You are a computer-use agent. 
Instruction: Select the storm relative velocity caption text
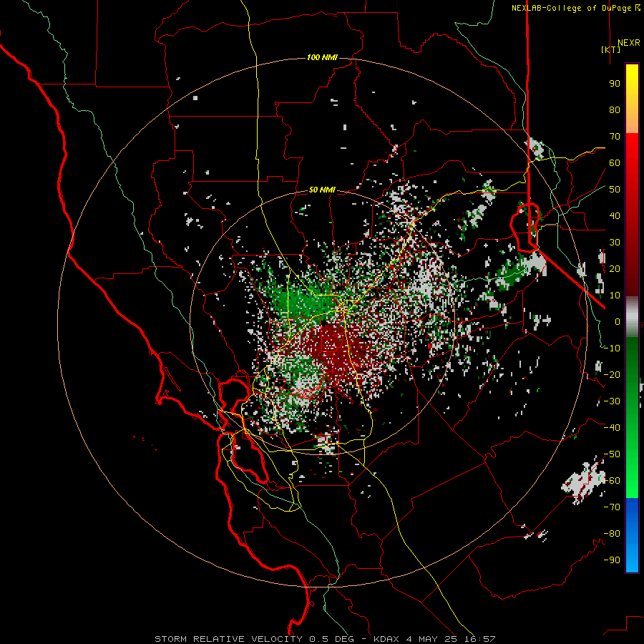325,639
